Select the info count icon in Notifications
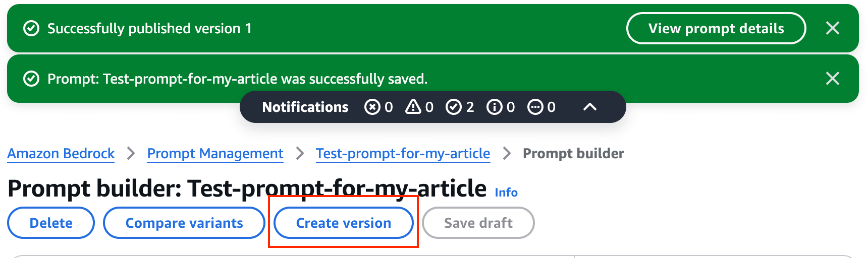 click(495, 107)
